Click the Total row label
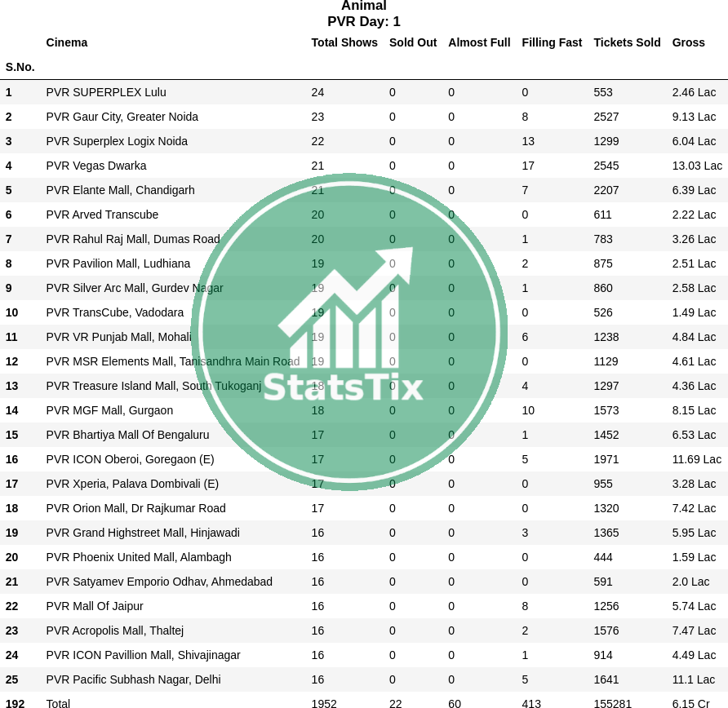This screenshot has height=708, width=728. pos(58,704)
